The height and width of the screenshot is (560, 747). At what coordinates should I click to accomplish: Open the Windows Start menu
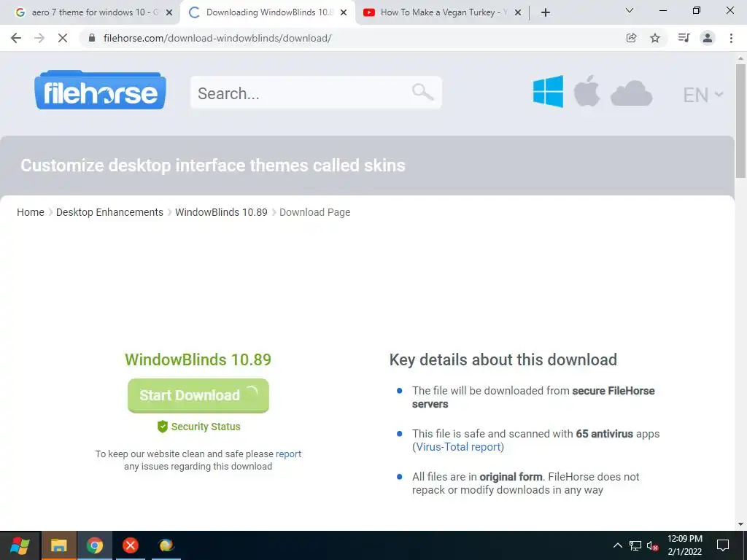[20, 545]
